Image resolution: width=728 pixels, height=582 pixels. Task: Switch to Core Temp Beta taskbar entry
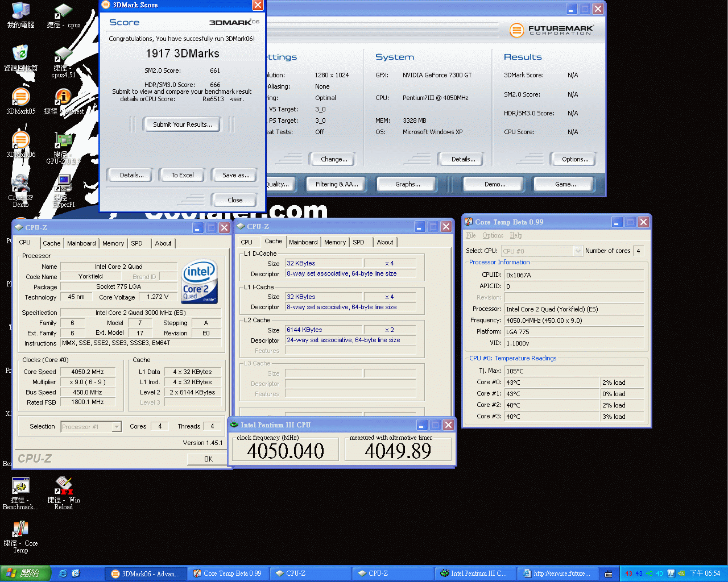[x=227, y=573]
